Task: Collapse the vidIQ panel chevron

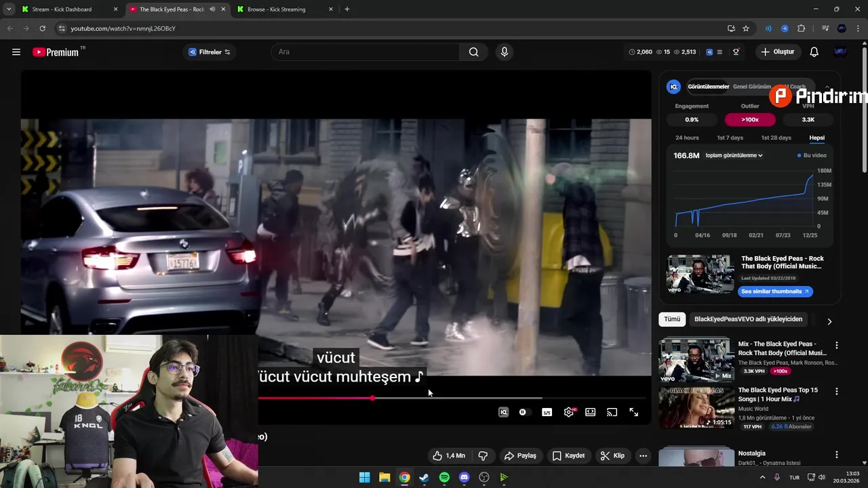Action: pos(827,87)
